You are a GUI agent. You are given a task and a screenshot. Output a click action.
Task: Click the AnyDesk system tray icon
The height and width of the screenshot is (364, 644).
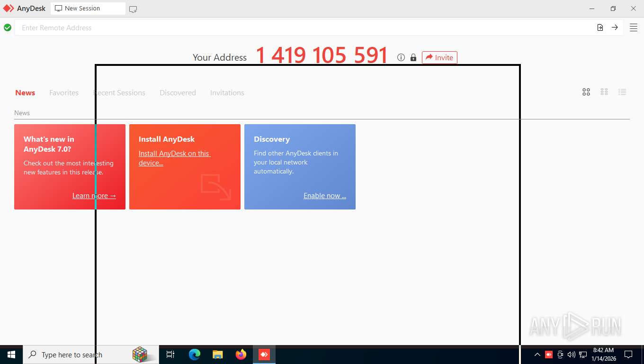(x=549, y=355)
